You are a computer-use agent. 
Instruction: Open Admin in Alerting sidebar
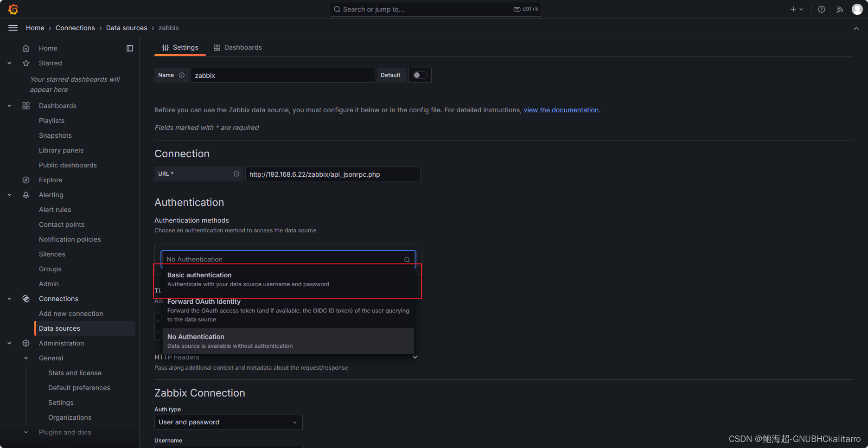click(49, 284)
